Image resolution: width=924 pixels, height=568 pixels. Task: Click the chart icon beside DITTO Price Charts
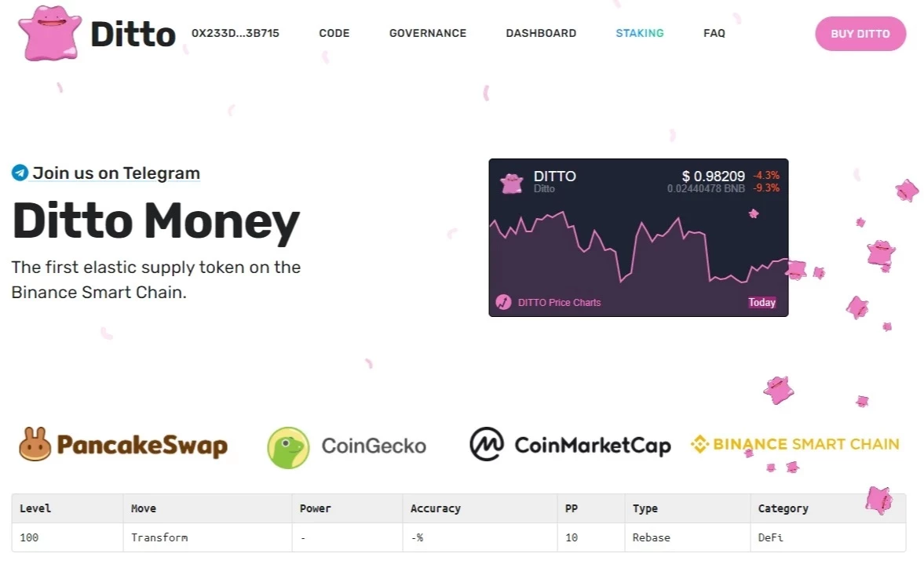coord(503,302)
